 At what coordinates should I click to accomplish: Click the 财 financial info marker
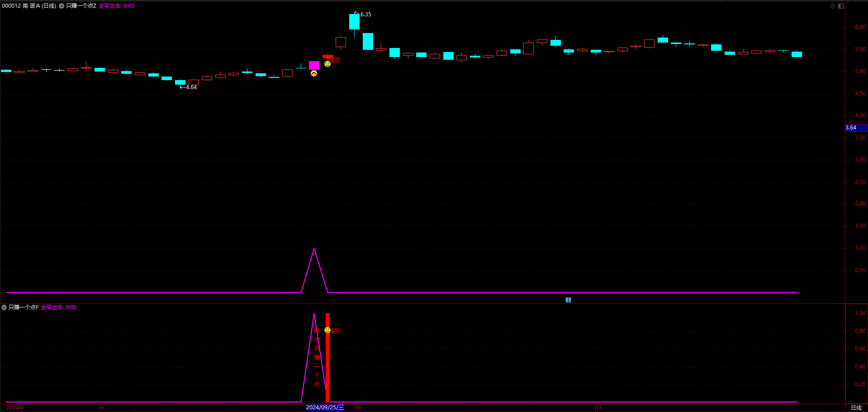click(x=568, y=300)
